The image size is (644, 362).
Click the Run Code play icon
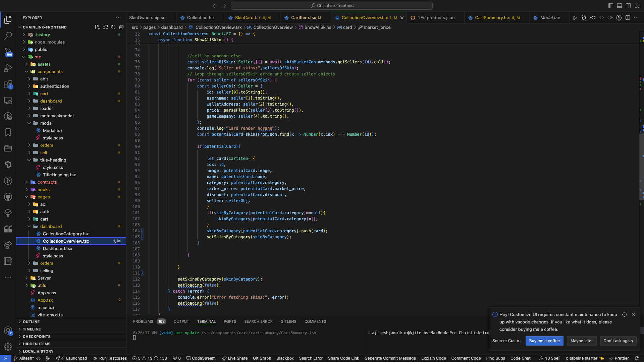tap(575, 18)
